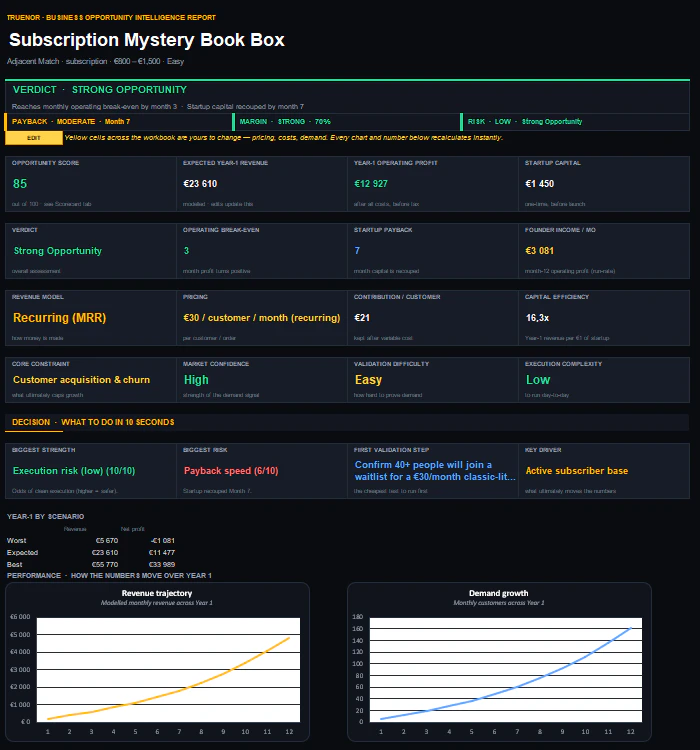
Task: Select the Recurring (MRR) revenue model cell
Action: coord(59,318)
